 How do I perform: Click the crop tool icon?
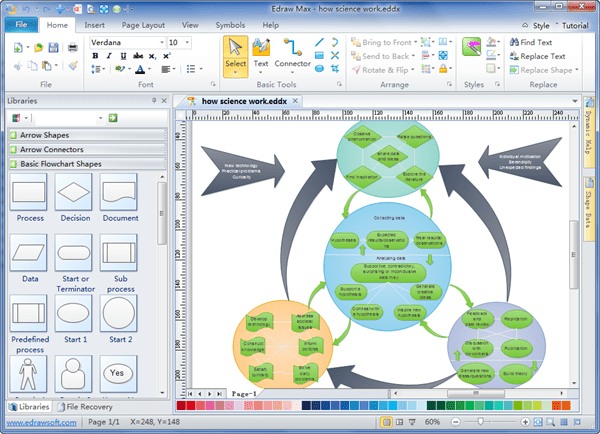[x=335, y=69]
